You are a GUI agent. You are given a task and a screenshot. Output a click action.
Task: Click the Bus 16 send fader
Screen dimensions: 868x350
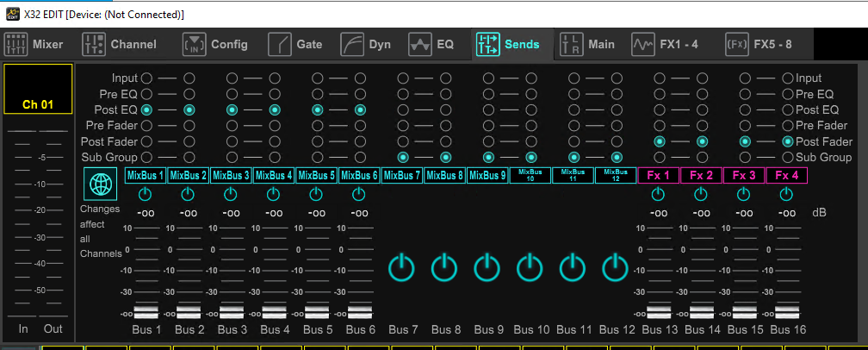[x=788, y=310]
